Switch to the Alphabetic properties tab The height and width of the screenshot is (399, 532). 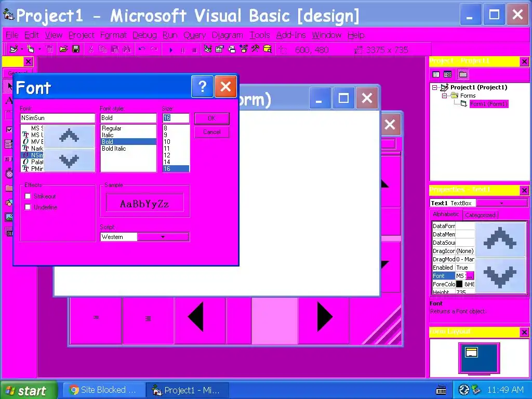pyautogui.click(x=446, y=214)
